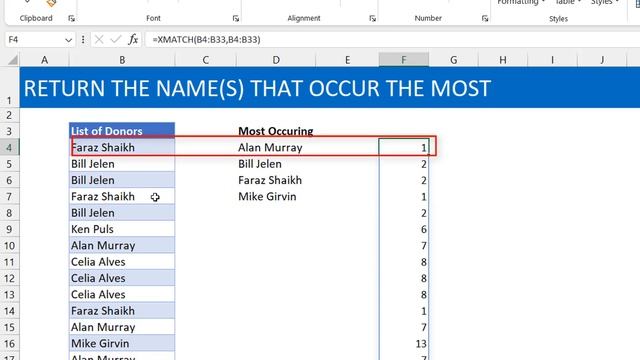
Task: Select cell B10 with Alan Murray
Action: pos(122,245)
